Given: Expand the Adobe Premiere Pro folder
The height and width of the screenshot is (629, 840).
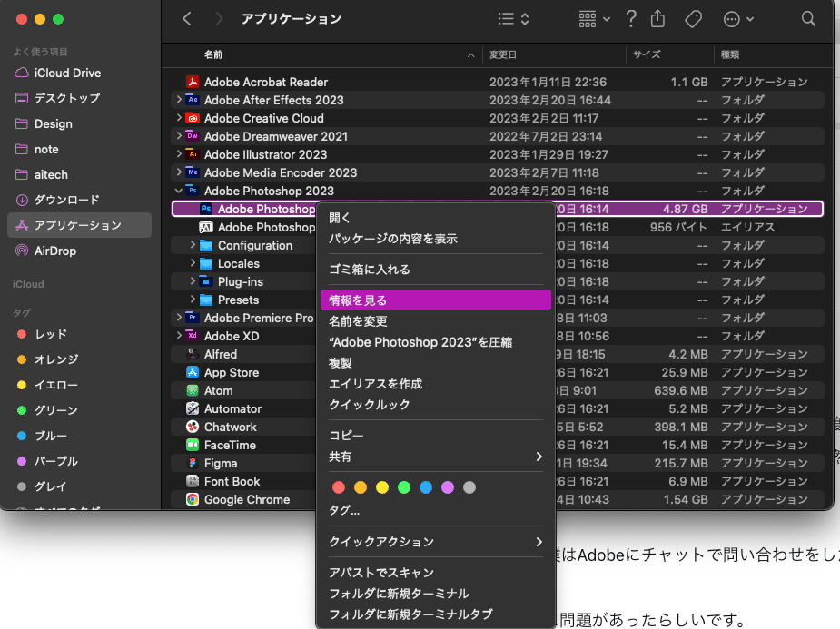Looking at the screenshot, I should coord(178,318).
